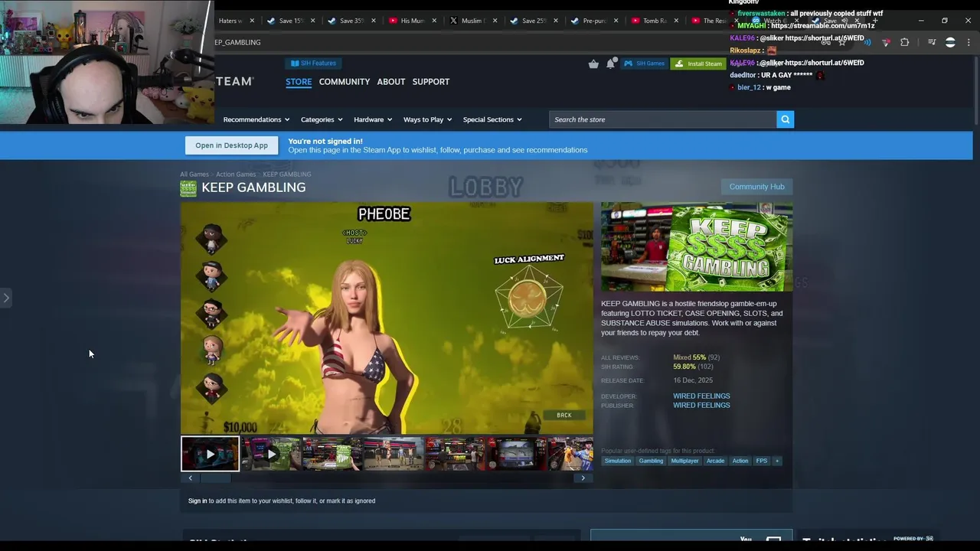Click the magnifier search button
The image size is (980, 551).
pos(785,119)
